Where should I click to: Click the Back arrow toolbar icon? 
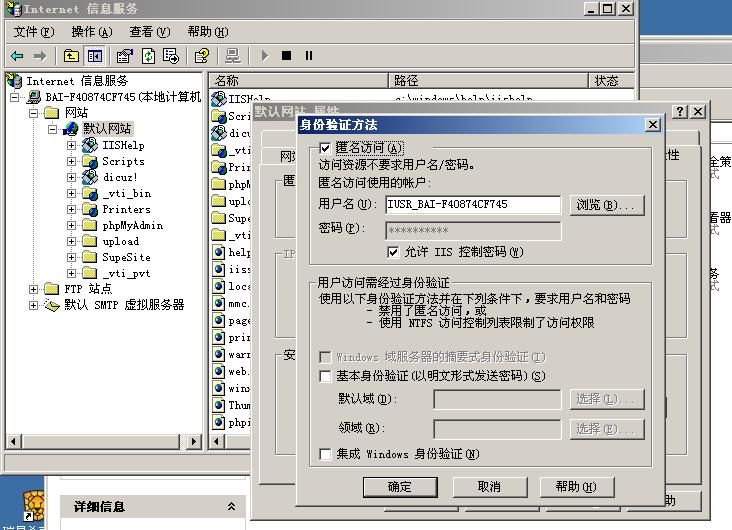click(x=17, y=56)
